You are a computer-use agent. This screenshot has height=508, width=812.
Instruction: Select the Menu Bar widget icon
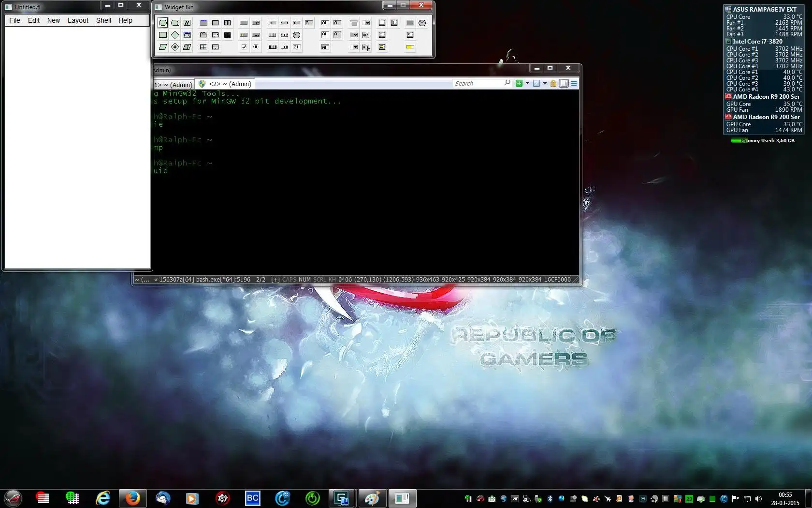tap(354, 23)
